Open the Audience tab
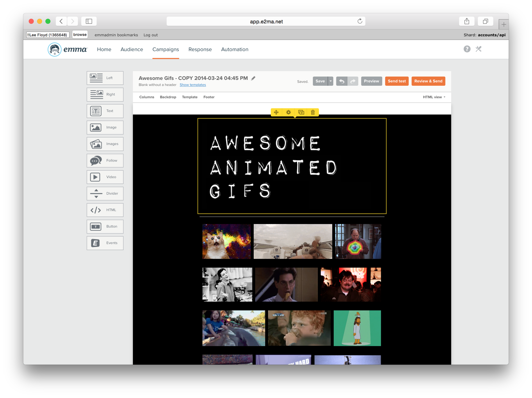Screen dimensions: 532x398 click(x=132, y=49)
